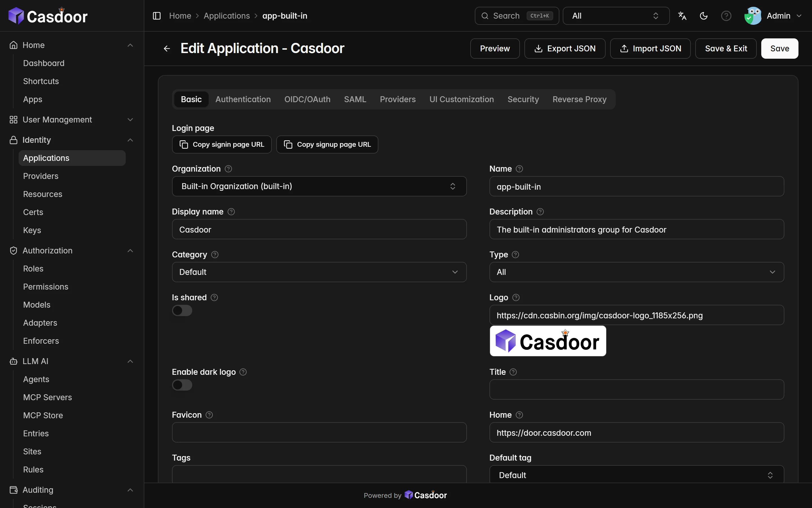Open the Organization dropdown
This screenshot has width=812, height=508.
click(319, 186)
